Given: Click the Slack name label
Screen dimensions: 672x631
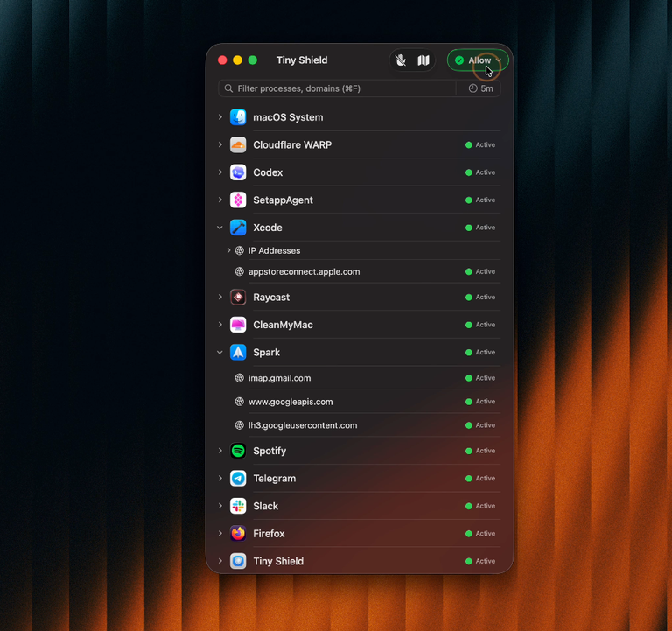Looking at the screenshot, I should click(266, 506).
